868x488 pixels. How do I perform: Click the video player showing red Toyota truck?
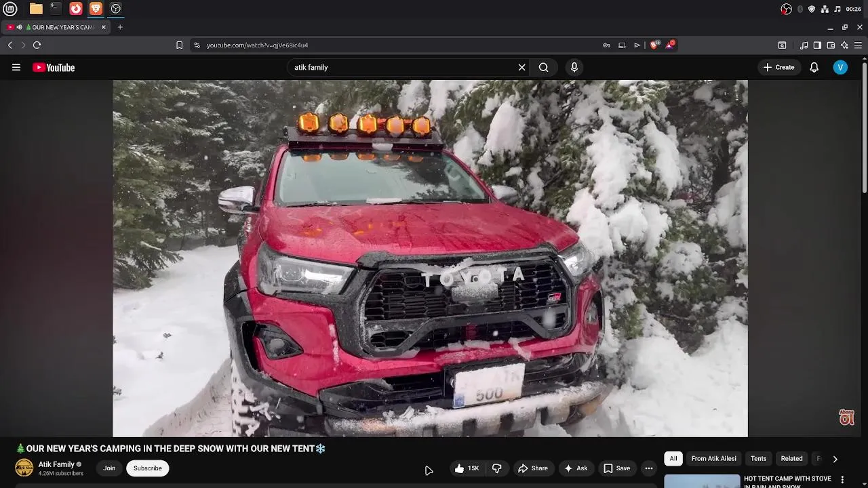point(430,258)
